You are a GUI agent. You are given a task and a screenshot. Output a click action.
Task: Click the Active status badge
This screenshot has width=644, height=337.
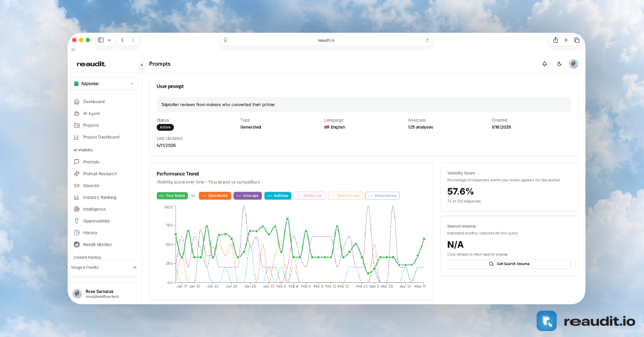coord(165,127)
